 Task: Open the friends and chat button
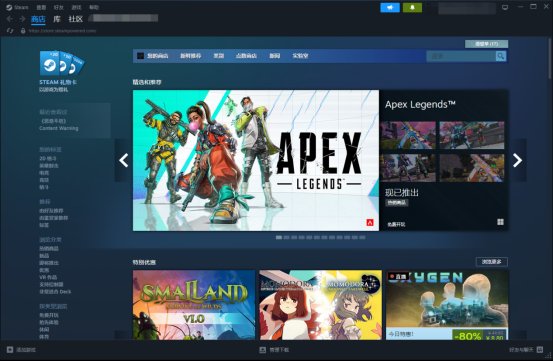pos(526,350)
